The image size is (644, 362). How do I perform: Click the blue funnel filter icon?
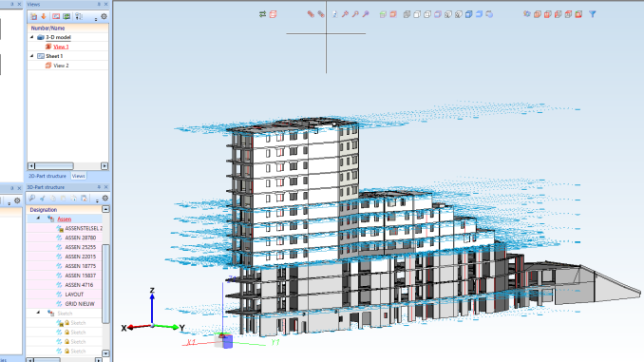point(593,14)
